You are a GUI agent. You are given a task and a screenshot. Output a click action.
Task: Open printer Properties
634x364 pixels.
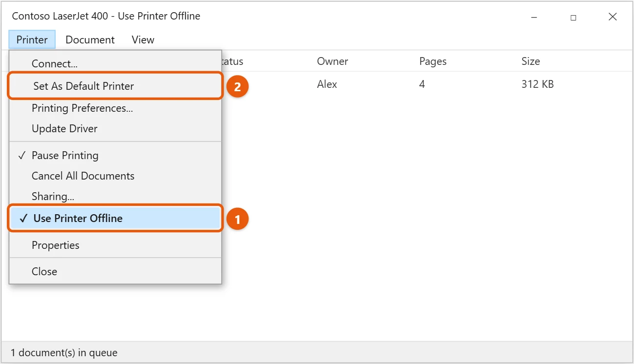tap(115, 245)
